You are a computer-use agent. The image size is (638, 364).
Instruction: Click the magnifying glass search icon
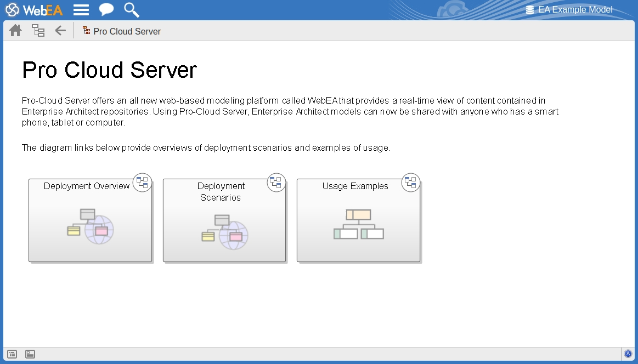click(x=132, y=10)
